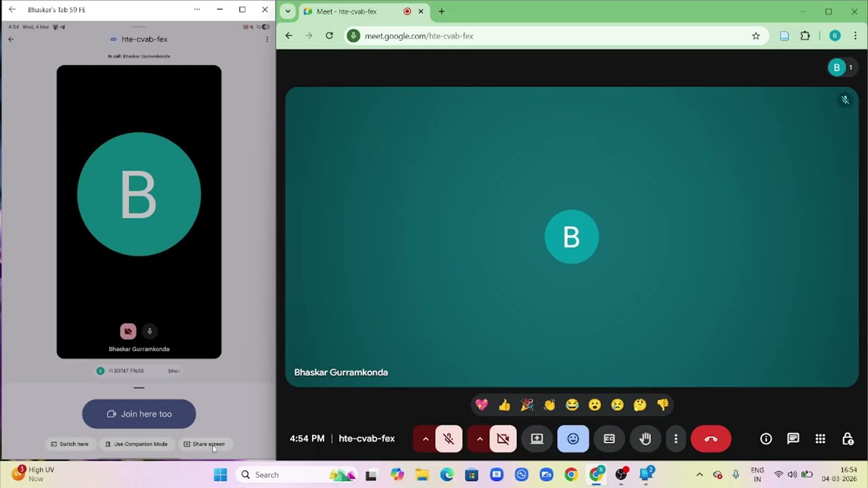The height and width of the screenshot is (488, 868).
Task: Open the Windows Start menu
Action: click(220, 474)
